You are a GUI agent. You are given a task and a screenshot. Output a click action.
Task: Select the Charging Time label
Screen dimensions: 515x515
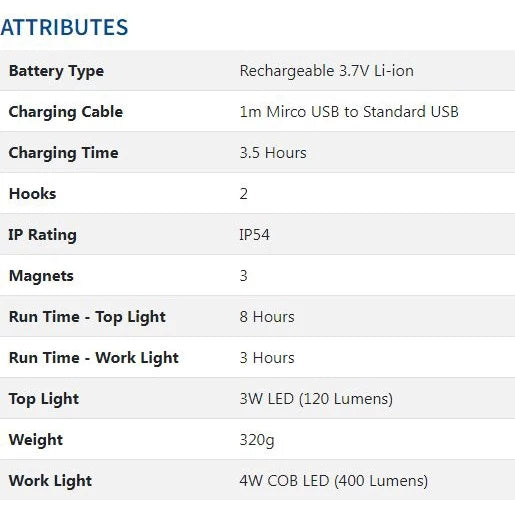pos(63,153)
